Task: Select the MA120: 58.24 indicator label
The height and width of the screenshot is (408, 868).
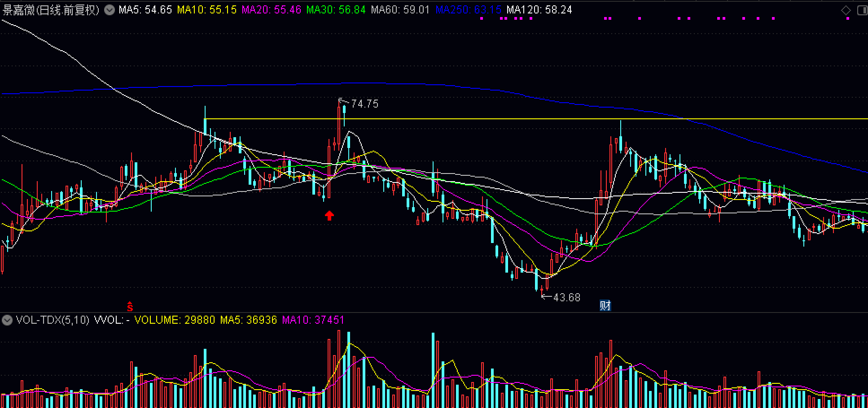Action: 539,10
